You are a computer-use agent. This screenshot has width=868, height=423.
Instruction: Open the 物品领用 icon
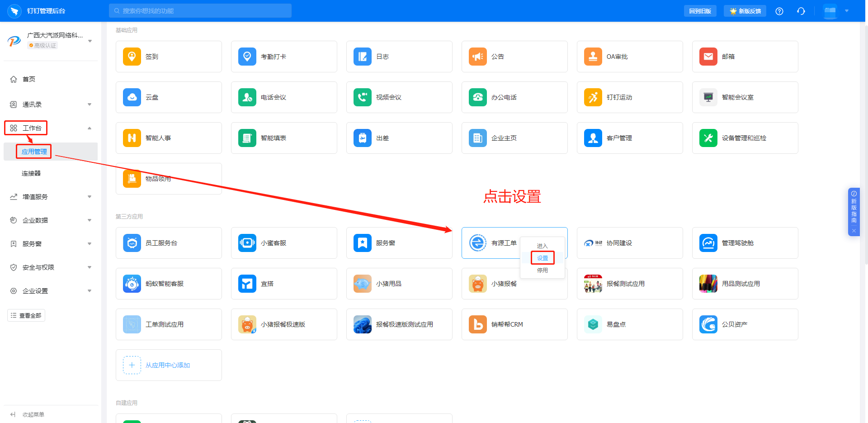tap(132, 179)
